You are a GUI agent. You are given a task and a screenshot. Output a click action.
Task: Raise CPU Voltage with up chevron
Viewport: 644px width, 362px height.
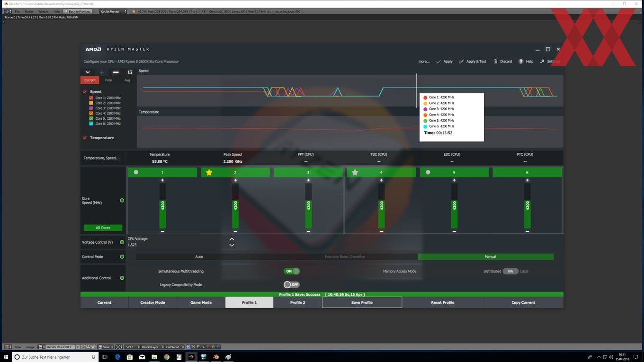[x=232, y=239]
